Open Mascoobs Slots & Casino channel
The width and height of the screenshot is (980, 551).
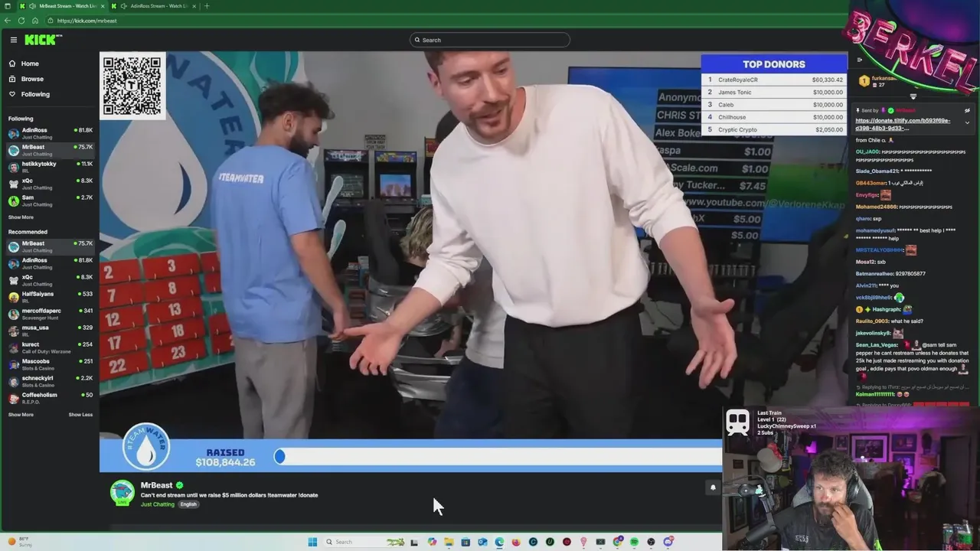[50, 364]
